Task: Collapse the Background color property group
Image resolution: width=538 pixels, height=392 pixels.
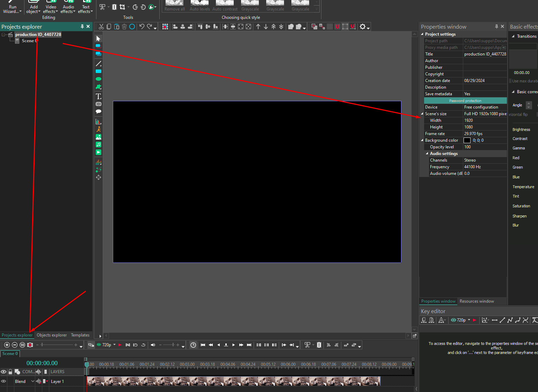Action: (x=422, y=140)
